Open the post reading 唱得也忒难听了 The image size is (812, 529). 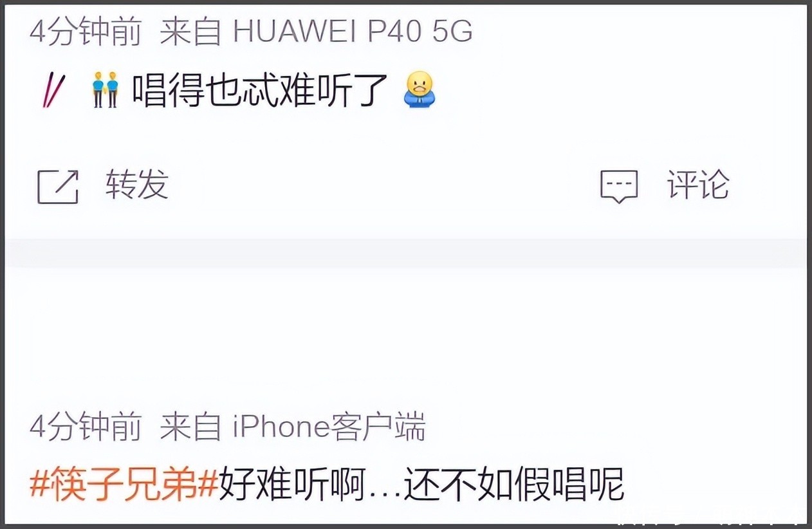[x=260, y=91]
